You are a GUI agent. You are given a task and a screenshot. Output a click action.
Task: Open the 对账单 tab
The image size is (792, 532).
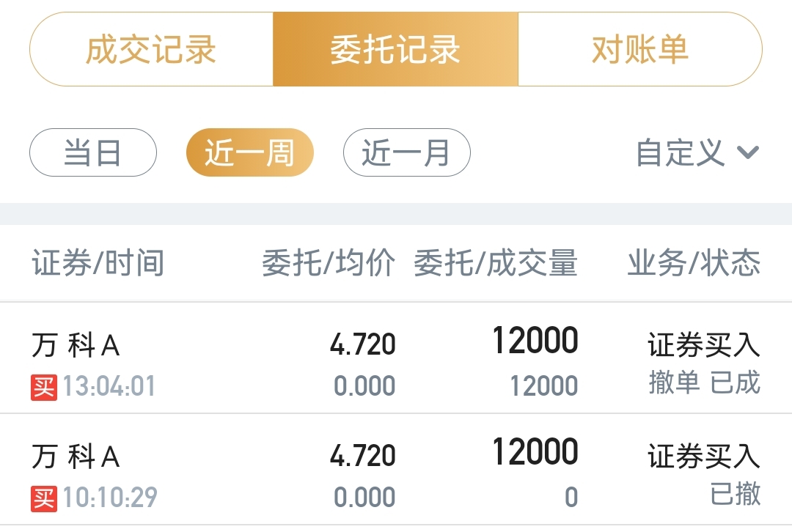click(639, 50)
